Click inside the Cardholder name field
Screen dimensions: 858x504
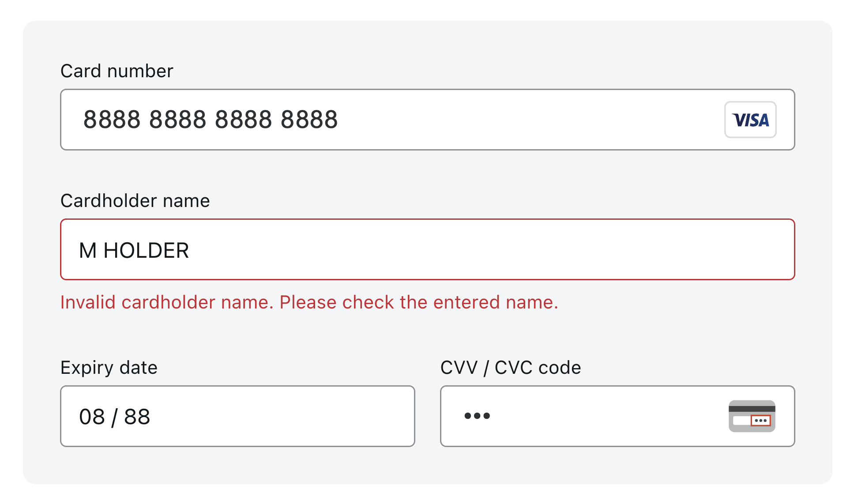(x=441, y=250)
